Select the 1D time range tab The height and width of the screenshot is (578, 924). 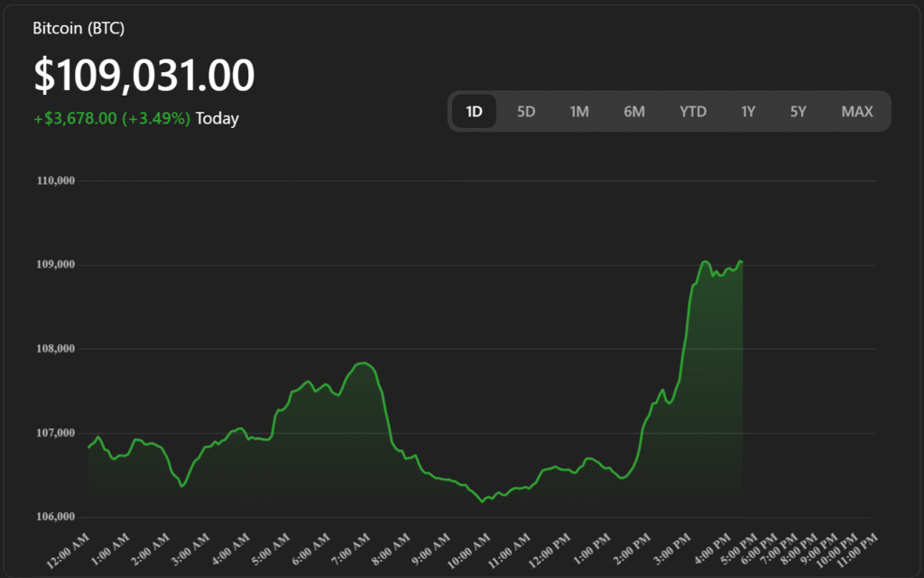point(474,111)
